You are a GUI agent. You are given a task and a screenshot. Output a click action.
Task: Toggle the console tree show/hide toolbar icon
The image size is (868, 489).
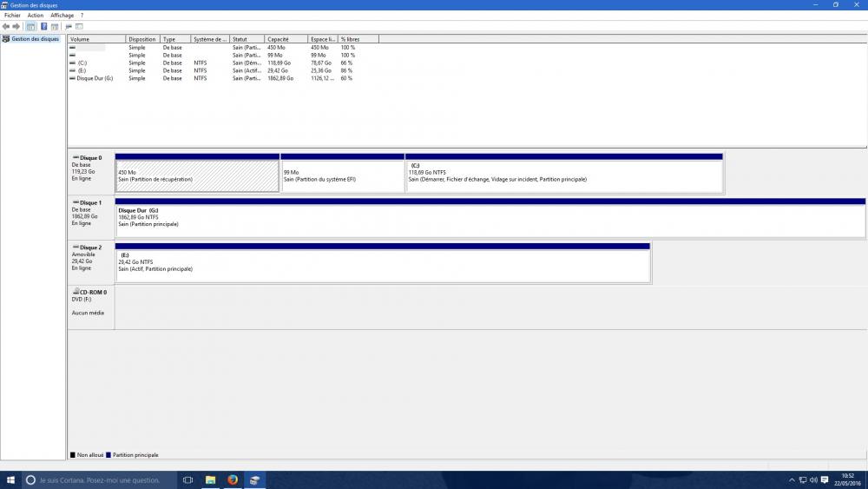tap(31, 27)
